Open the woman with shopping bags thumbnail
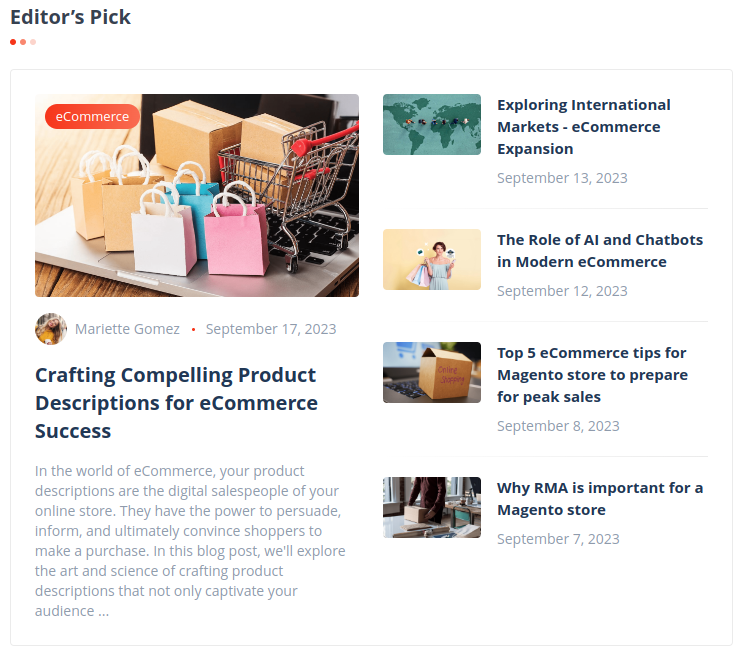Screen dimensions: 743x656 pyautogui.click(x=432, y=259)
